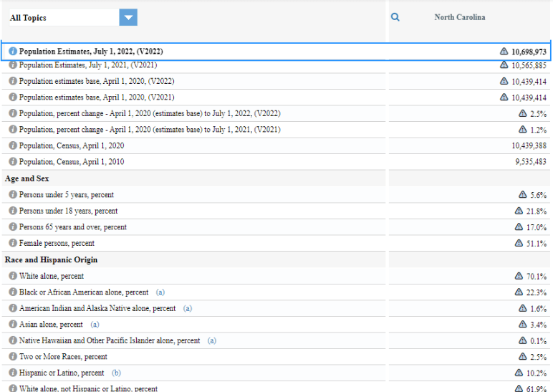
Task: Click warning triangle beside 10,698,973 value
Action: pyautogui.click(x=504, y=52)
